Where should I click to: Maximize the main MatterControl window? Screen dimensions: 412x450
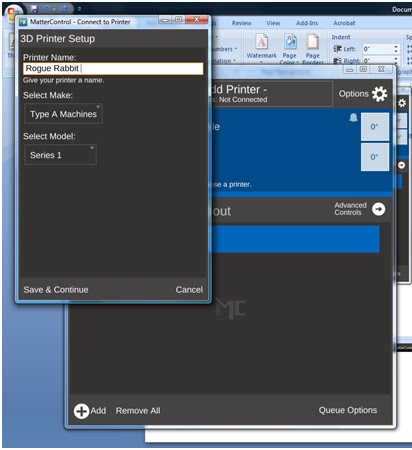point(363,69)
